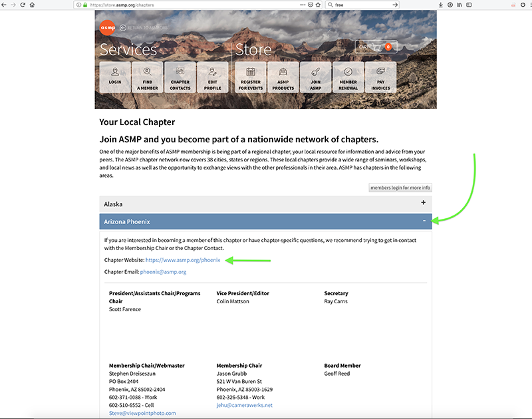
Task: Click members login for more info button
Action: [x=400, y=188]
